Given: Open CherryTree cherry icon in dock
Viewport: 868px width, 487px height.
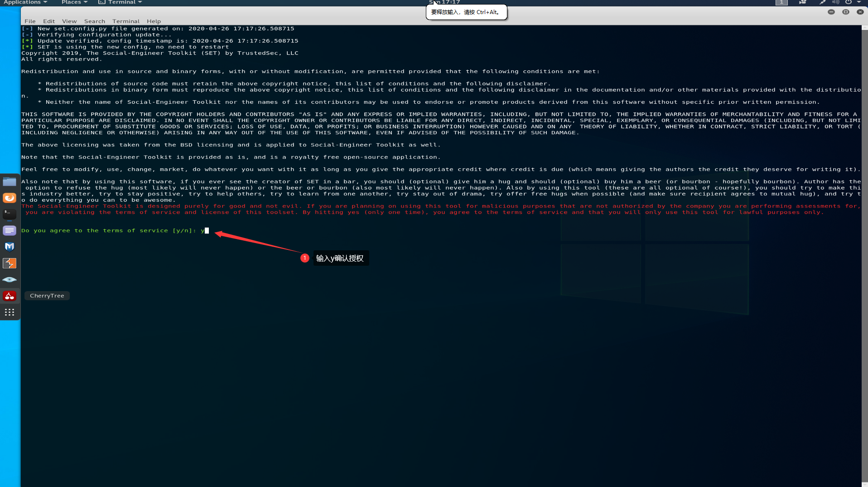Looking at the screenshot, I should click(x=10, y=296).
